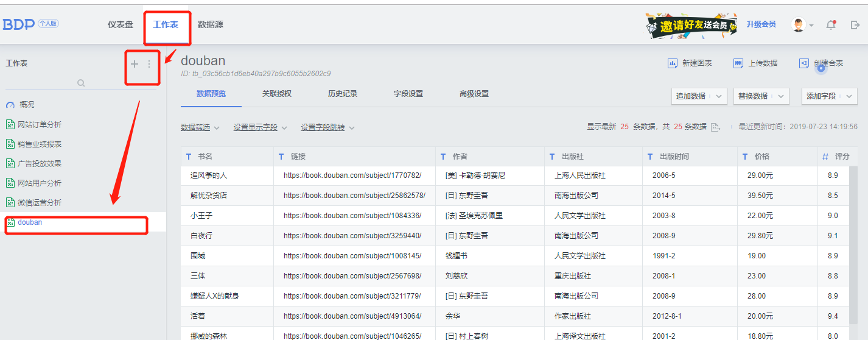
Task: Open the worksheet list more-options icon
Action: coord(149,63)
